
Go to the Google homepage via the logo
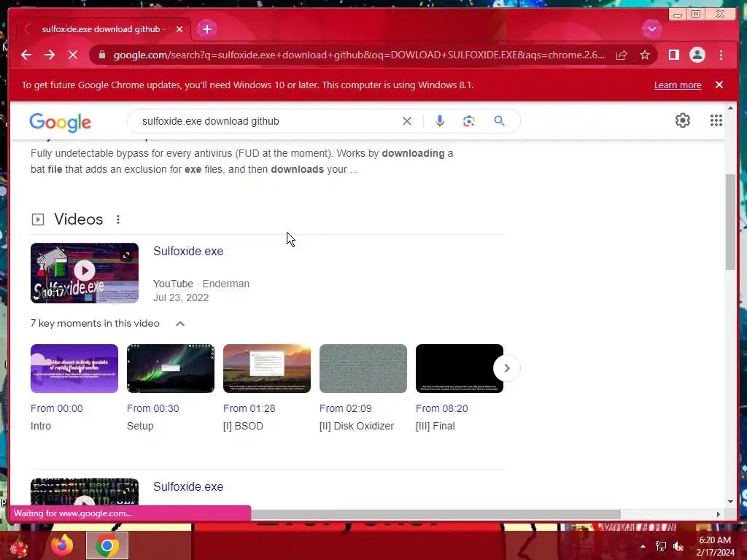[60, 122]
